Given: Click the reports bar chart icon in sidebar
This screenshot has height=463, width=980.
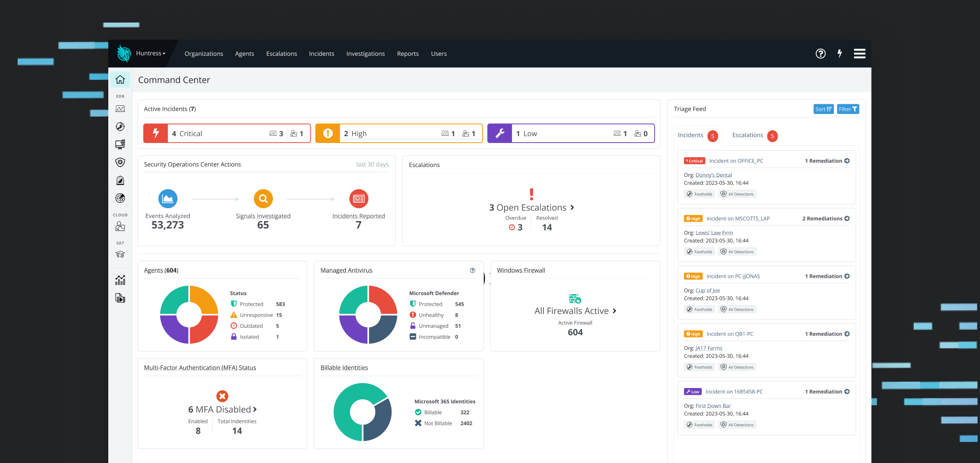Looking at the screenshot, I should [120, 280].
